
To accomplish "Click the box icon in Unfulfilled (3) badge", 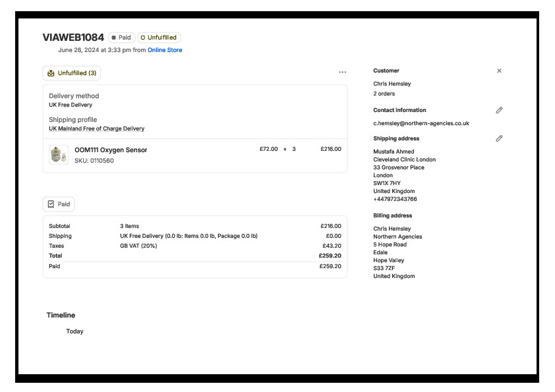I will [x=51, y=73].
